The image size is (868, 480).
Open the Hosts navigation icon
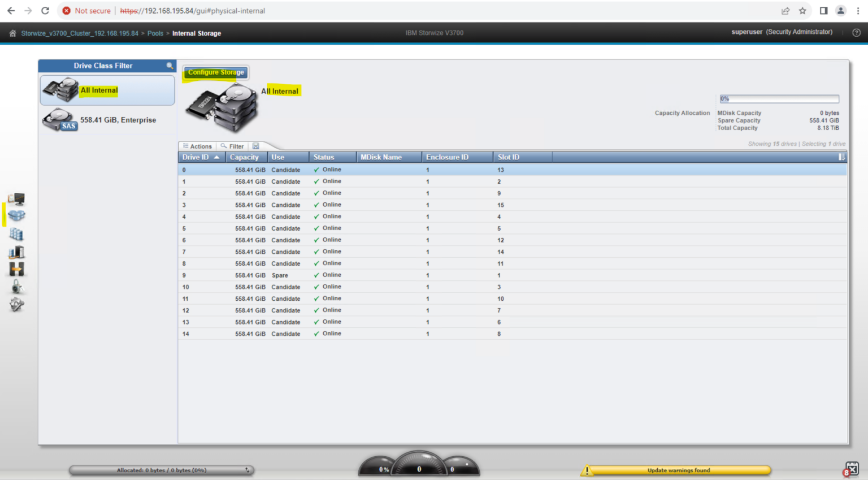(16, 252)
